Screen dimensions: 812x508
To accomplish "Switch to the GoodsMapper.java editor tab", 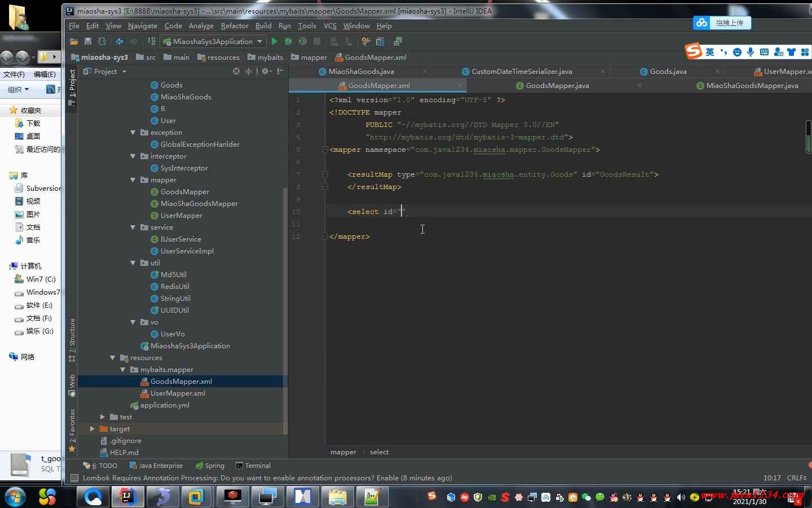I will 557,86.
